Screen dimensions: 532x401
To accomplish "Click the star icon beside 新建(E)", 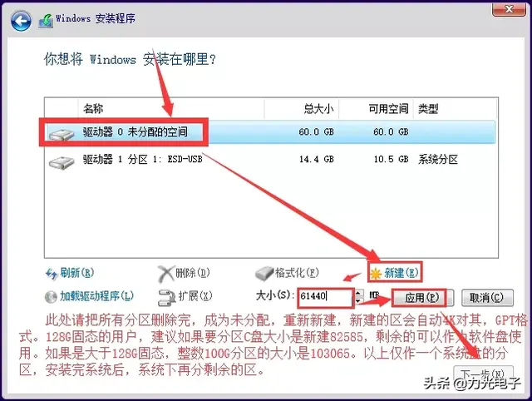I will pyautogui.click(x=376, y=274).
